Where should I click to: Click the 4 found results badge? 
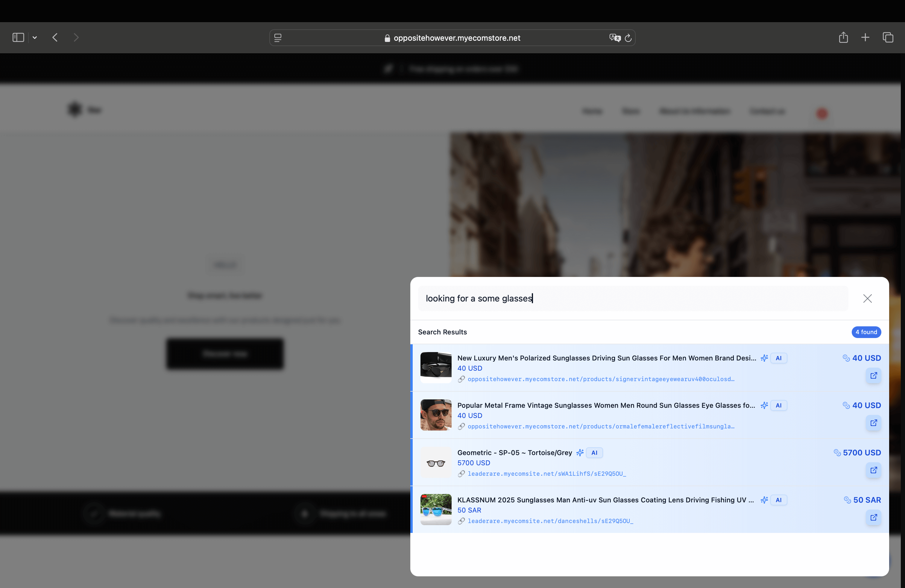(866, 332)
